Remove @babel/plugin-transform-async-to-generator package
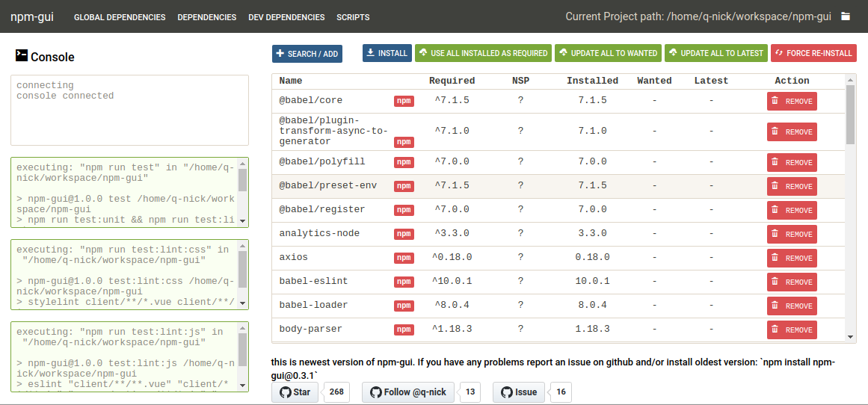868x405 pixels. click(x=792, y=132)
